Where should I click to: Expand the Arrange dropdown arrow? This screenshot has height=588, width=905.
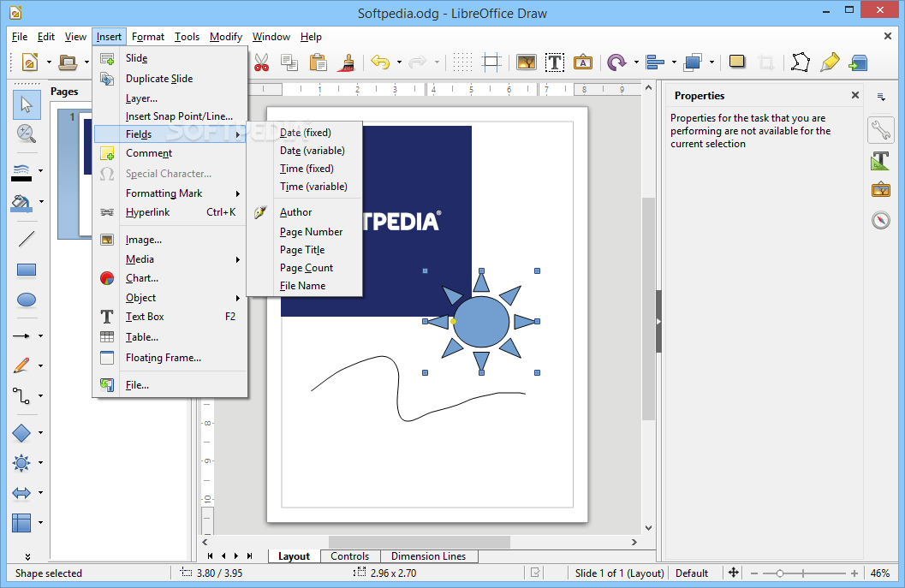click(711, 62)
